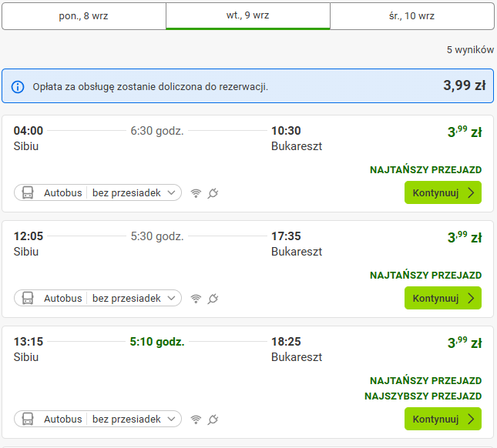Click the bus icon on the 04:00 departure
Image resolution: width=497 pixels, height=448 pixels.
pos(28,192)
